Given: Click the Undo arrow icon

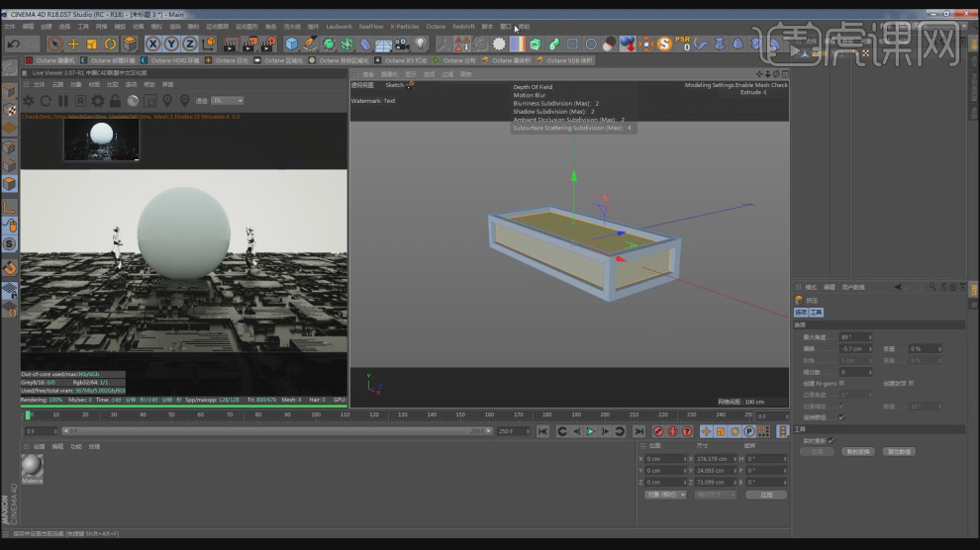Looking at the screenshot, I should [13, 44].
